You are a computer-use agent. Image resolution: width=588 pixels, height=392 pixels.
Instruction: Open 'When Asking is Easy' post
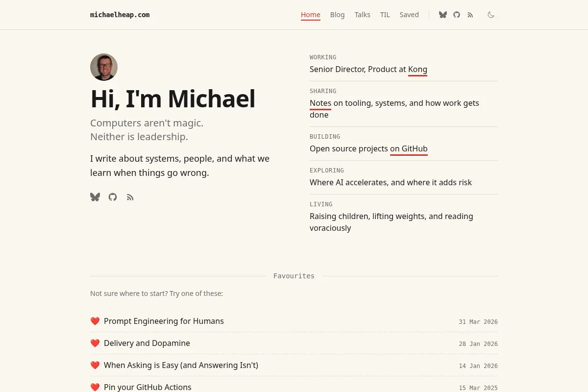coord(181,365)
